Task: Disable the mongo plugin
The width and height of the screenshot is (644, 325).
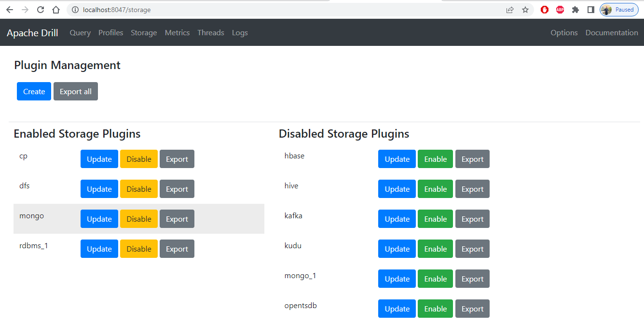Action: pyautogui.click(x=139, y=219)
